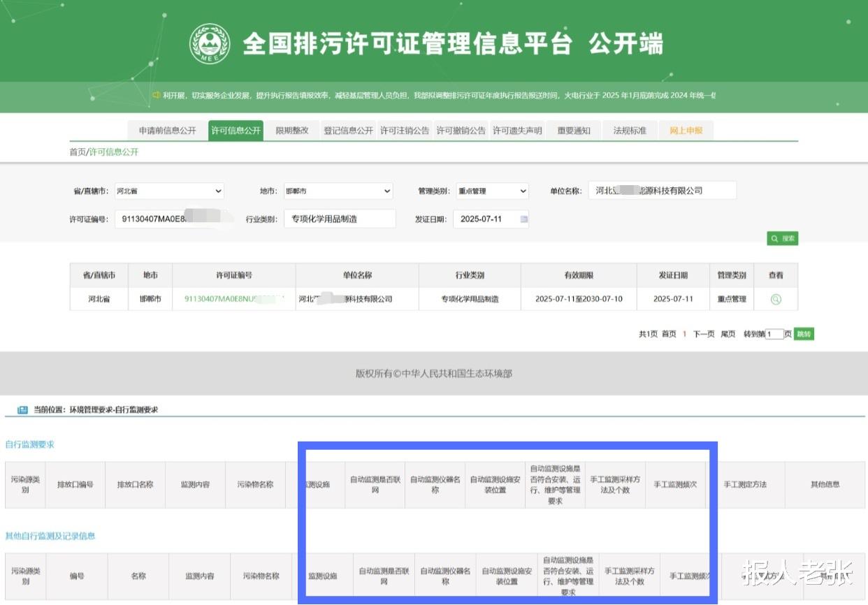Click the 河北省 cell in result row
The width and height of the screenshot is (868, 605).
tap(99, 299)
